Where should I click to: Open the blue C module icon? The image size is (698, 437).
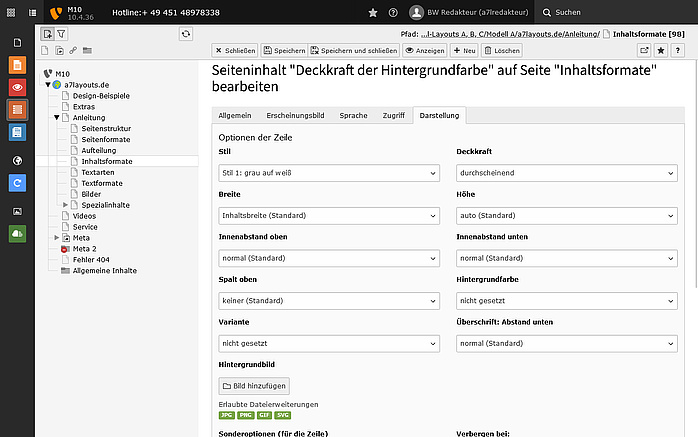17,183
